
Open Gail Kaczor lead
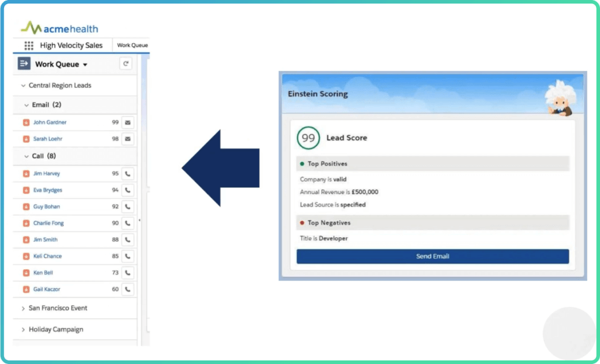47,289
